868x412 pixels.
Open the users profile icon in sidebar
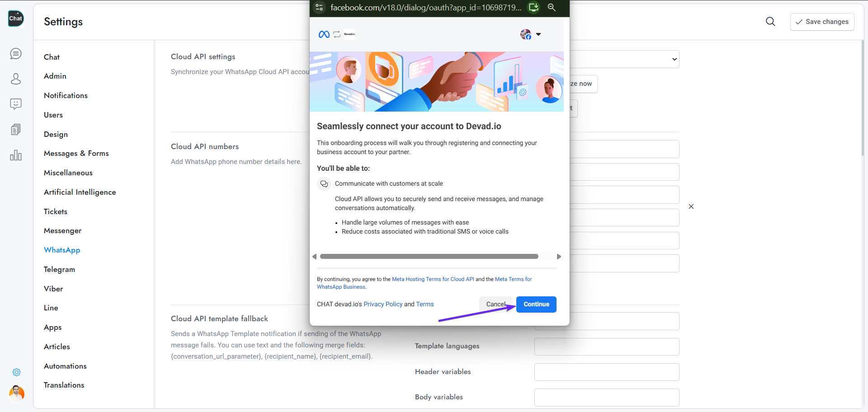point(16,79)
